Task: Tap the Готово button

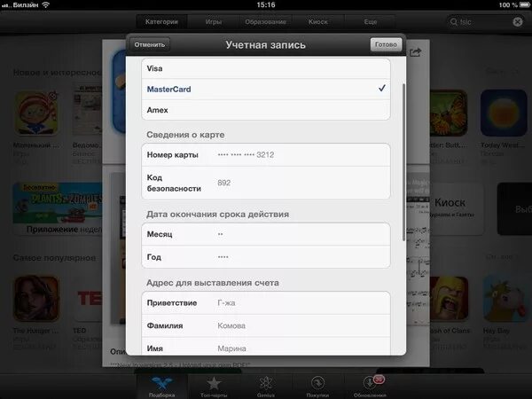Action: (386, 44)
